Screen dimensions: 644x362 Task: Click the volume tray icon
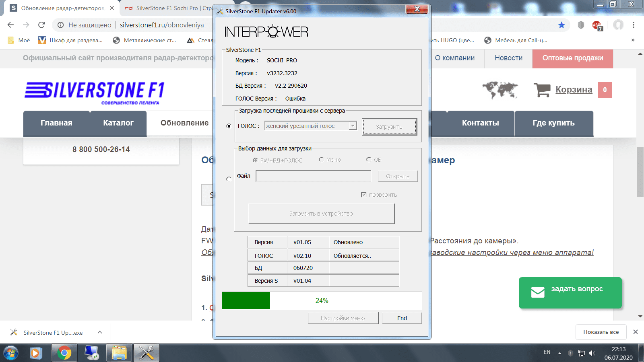click(x=592, y=353)
